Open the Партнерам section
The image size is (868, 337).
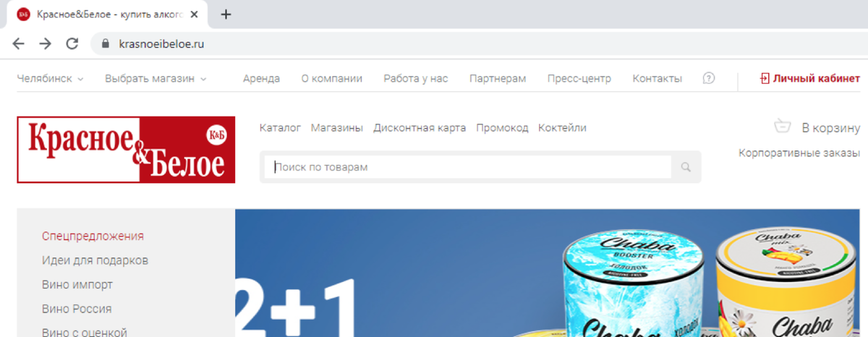click(498, 79)
